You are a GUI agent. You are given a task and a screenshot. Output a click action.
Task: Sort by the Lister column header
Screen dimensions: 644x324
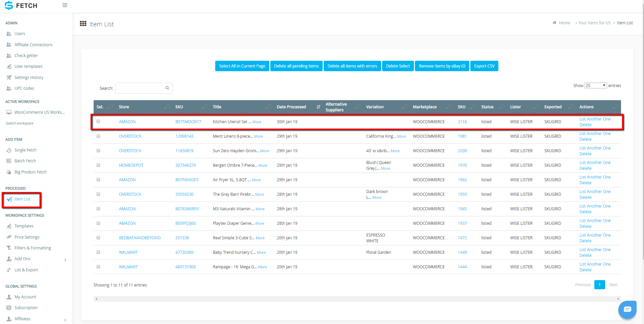[524, 107]
